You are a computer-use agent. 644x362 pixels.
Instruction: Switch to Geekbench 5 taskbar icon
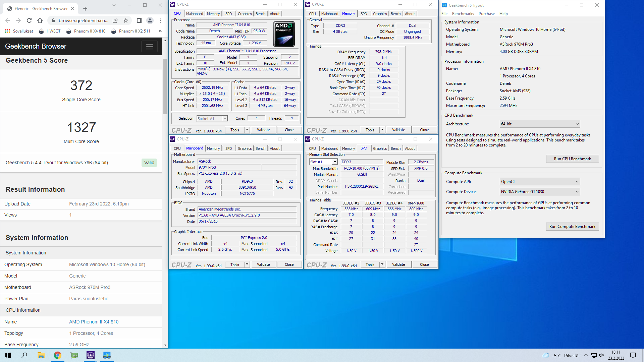(x=107, y=355)
